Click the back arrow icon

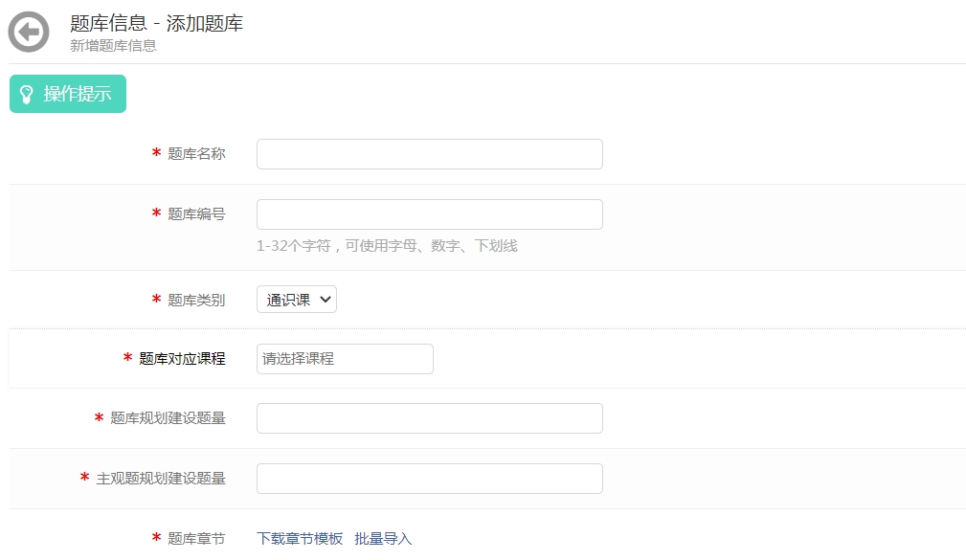tap(29, 33)
